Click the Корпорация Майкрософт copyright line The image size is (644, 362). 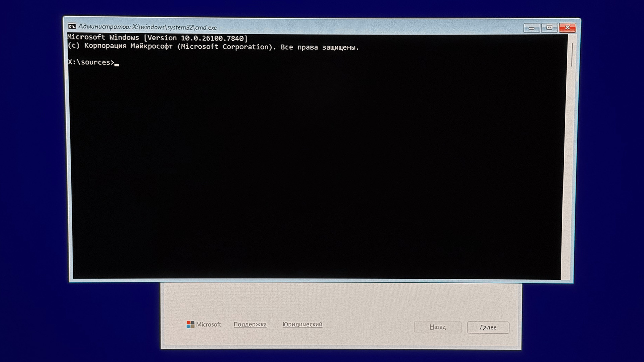(213, 47)
